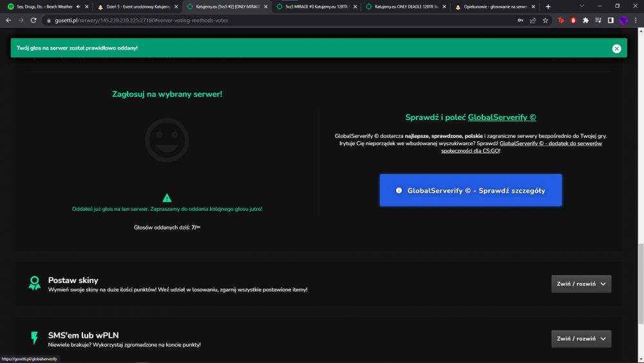Open the tab search chevron dropdown
Image resolution: width=644 pixels, height=363 pixels.
[582, 6]
